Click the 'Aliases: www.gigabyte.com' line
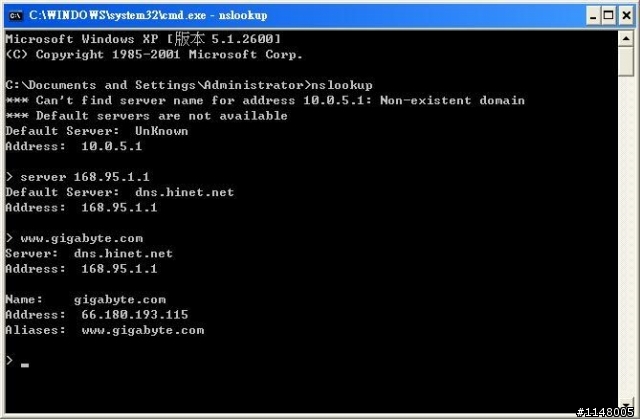640x420 pixels. coord(105,330)
